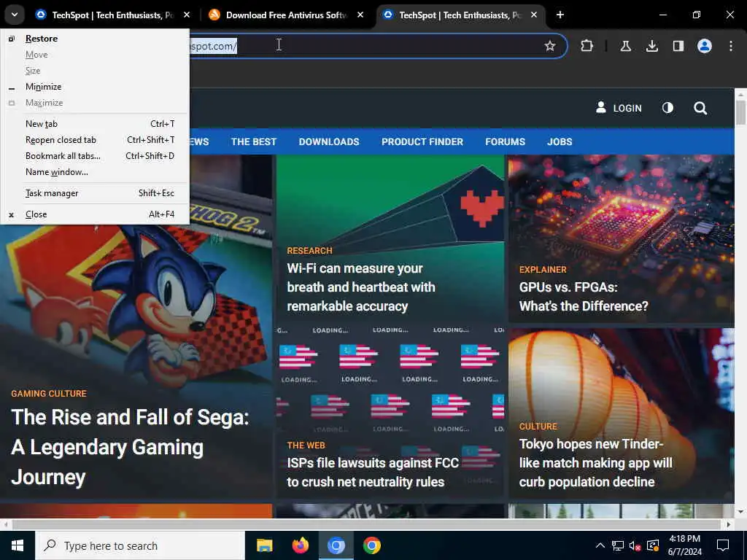Viewport: 747px width, 560px height.
Task: Open the tab search dropdown arrow
Action: point(15,15)
